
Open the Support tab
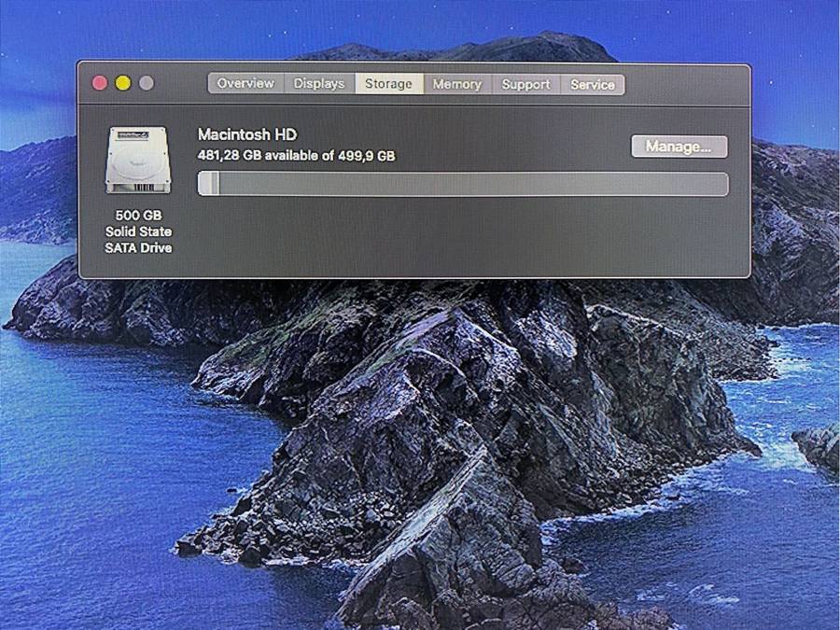pos(525,84)
